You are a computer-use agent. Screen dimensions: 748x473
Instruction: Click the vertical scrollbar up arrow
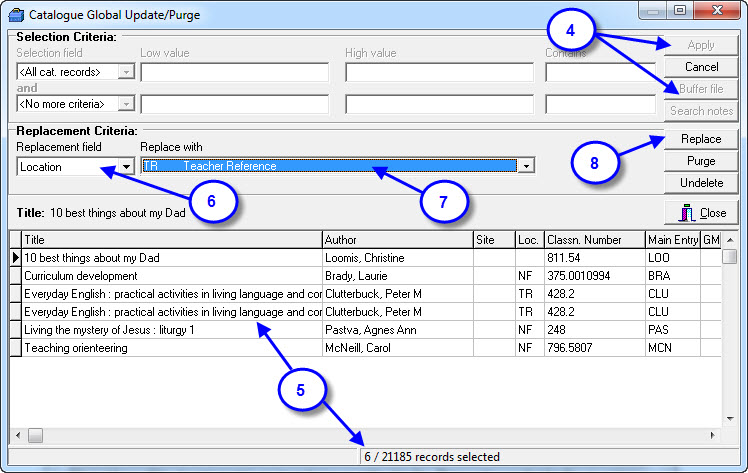coord(733,240)
